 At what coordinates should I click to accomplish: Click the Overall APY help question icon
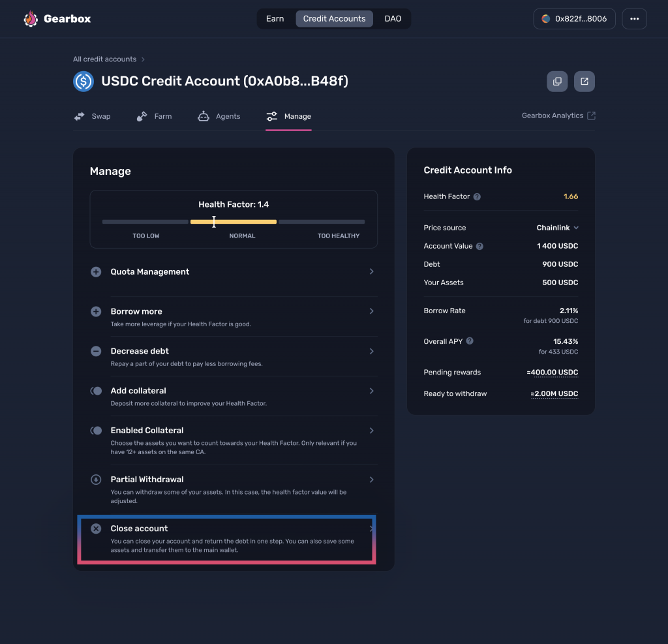pos(470,341)
